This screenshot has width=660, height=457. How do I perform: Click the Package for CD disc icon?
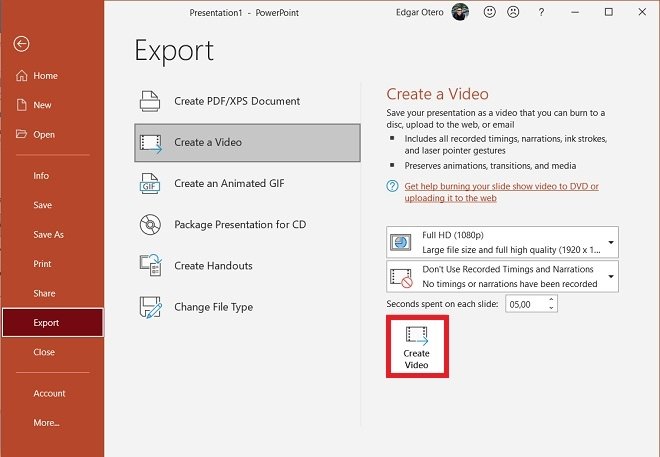tap(150, 224)
